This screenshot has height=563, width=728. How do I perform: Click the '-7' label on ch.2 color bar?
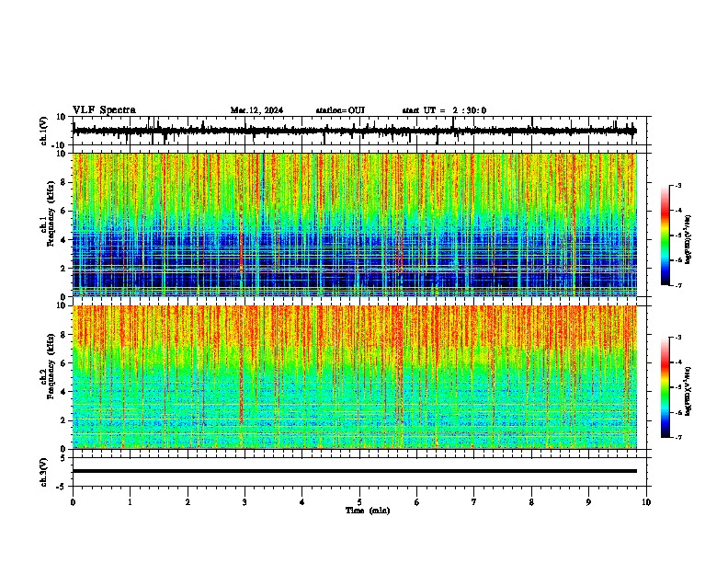[x=677, y=437]
